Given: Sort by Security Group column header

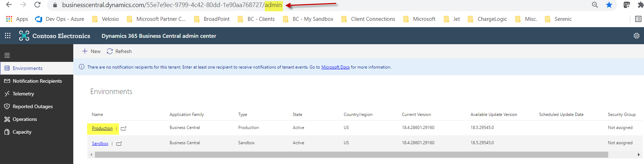Looking at the screenshot, I should [x=622, y=115].
